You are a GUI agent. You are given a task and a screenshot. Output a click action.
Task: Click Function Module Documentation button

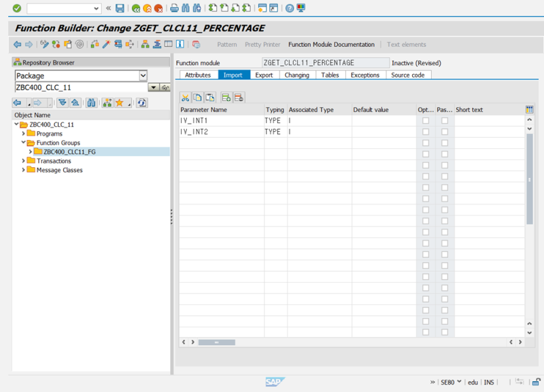click(x=331, y=44)
